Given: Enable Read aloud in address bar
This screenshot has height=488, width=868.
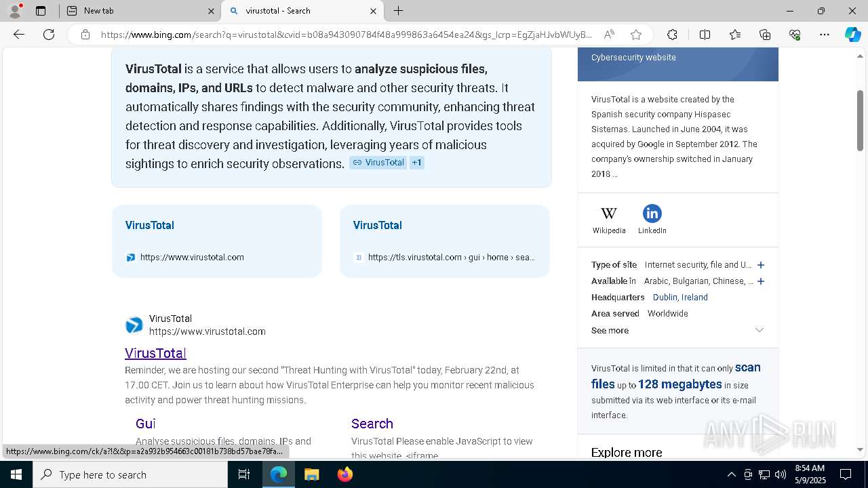Looking at the screenshot, I should click(609, 35).
